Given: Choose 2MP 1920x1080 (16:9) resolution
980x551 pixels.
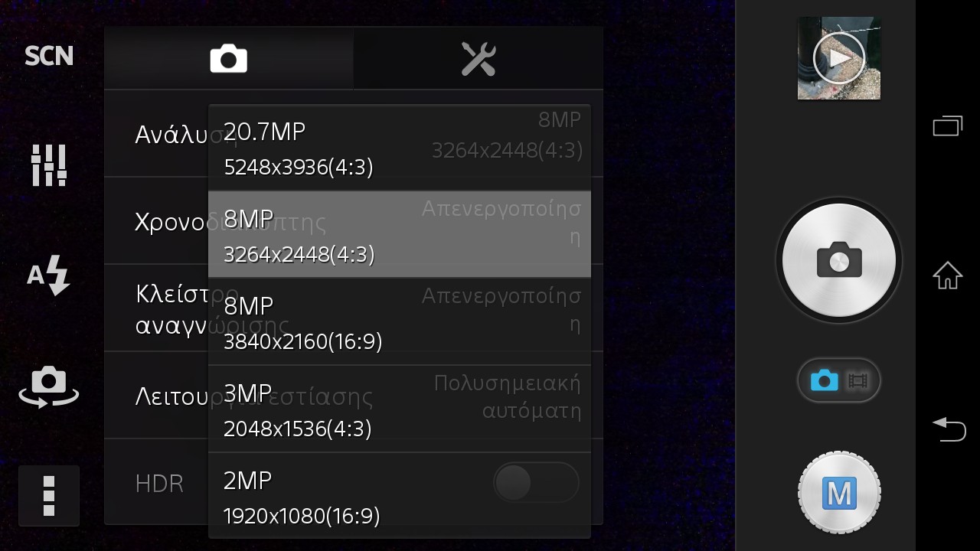Looking at the screenshot, I should 400,494.
